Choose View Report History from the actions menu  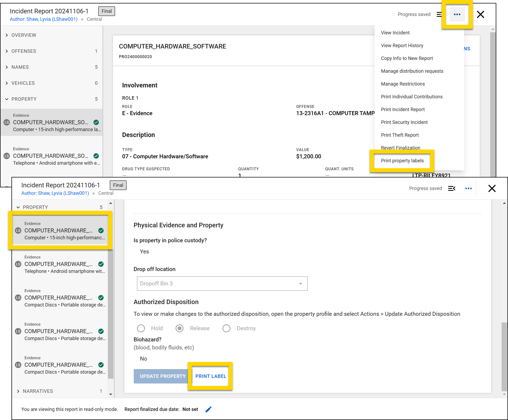click(x=402, y=46)
